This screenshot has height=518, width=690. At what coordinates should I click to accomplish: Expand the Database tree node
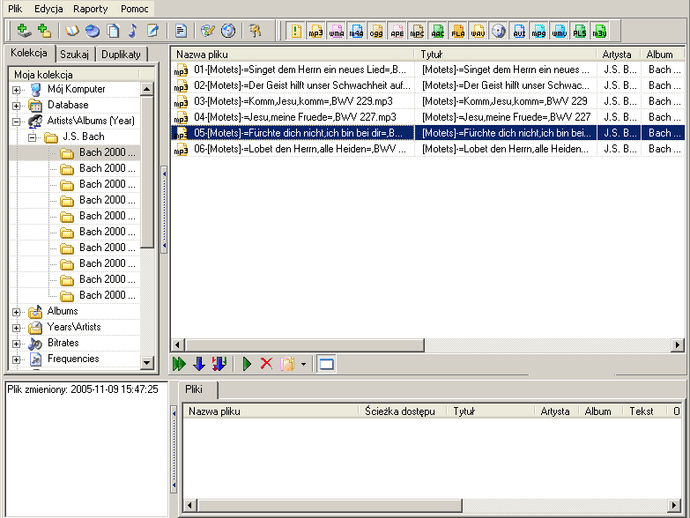click(x=16, y=106)
